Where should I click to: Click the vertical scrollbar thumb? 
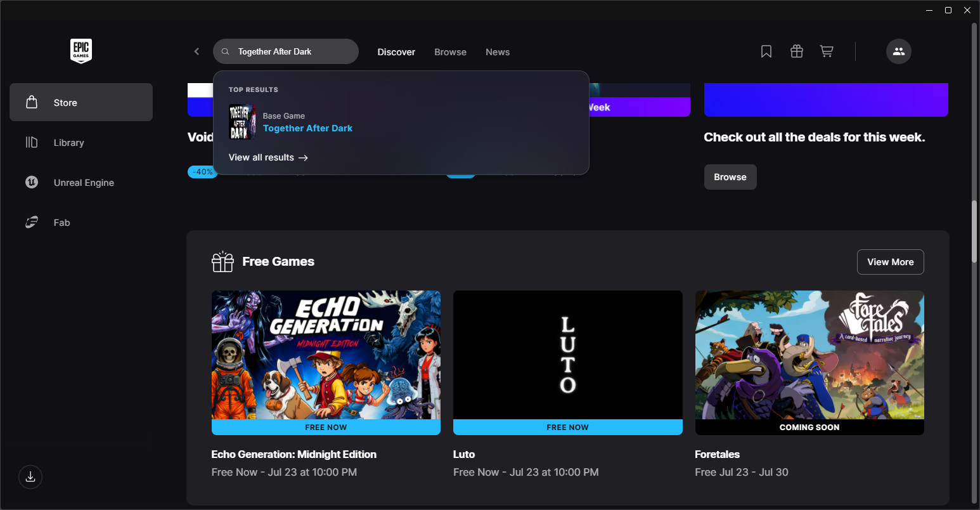[974, 232]
